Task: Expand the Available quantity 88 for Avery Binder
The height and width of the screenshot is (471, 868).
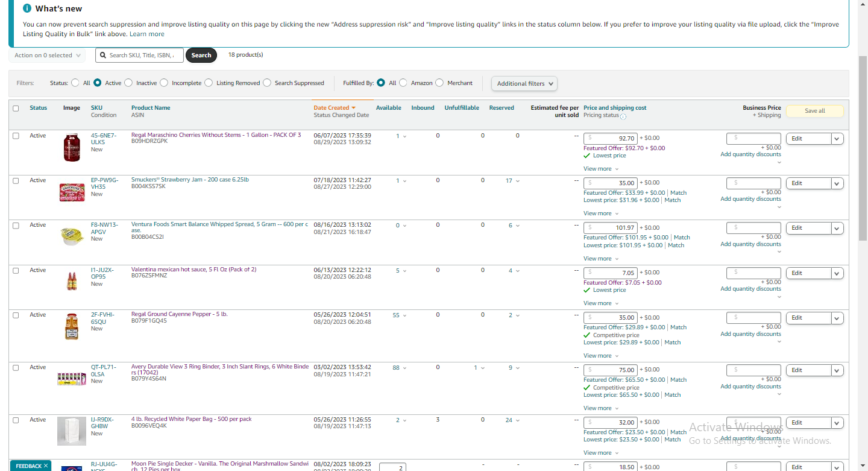Action: click(x=400, y=368)
